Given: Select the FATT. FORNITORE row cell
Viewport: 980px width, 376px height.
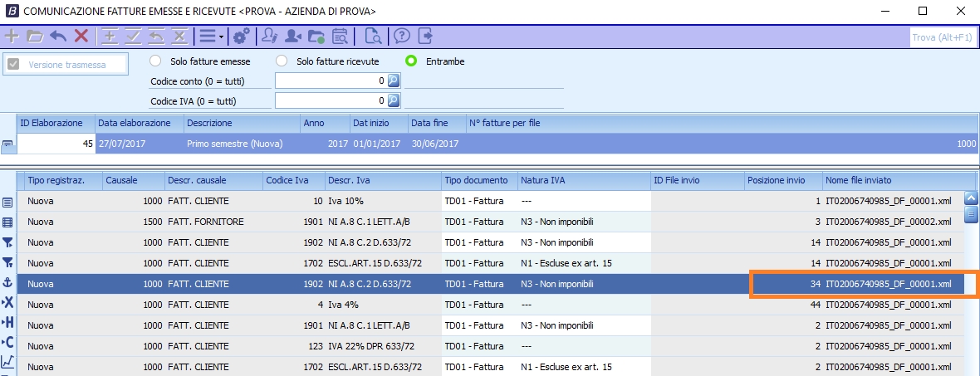Looking at the screenshot, I should 213,222.
